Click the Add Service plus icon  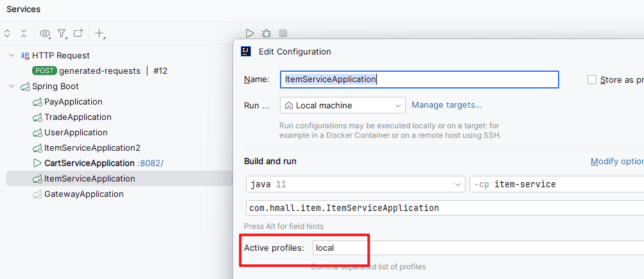[100, 33]
